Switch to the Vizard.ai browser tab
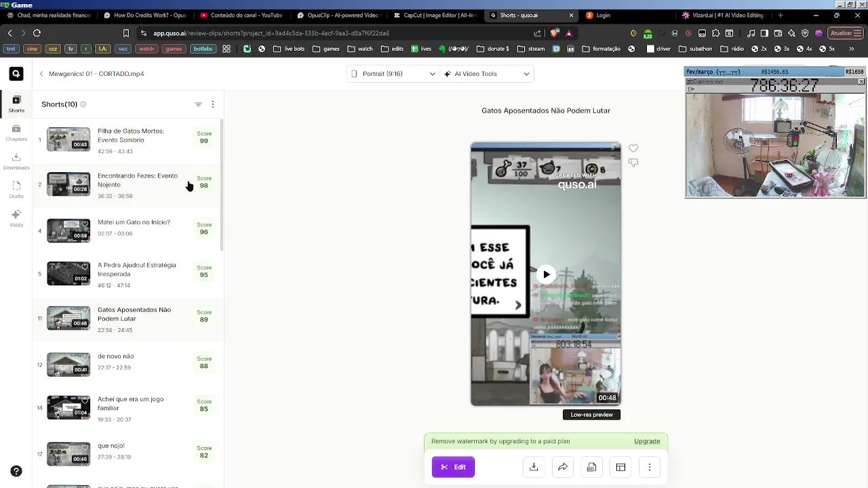 point(724,15)
